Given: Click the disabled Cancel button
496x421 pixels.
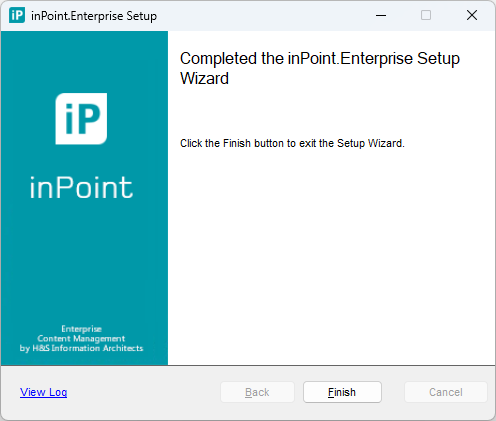Looking at the screenshot, I should pyautogui.click(x=446, y=392).
